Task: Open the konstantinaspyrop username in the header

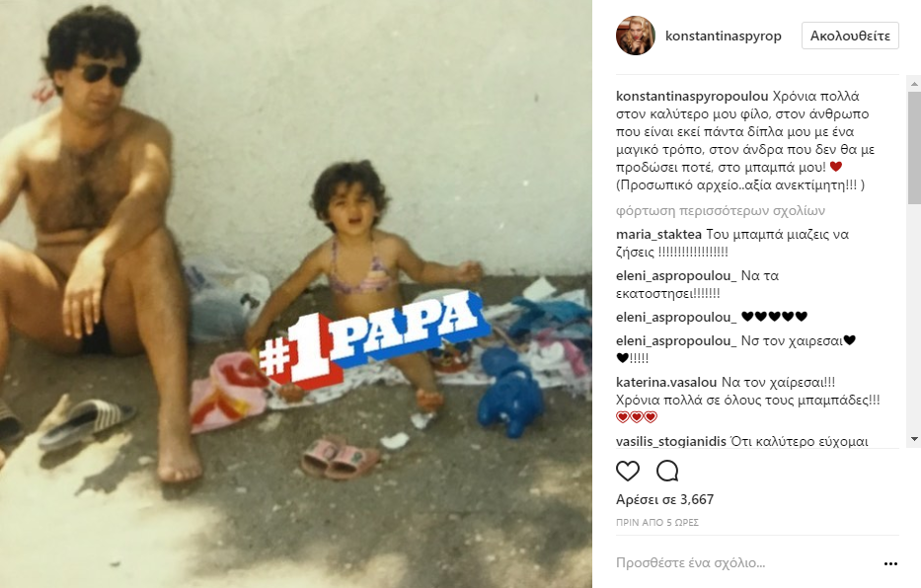Action: [x=723, y=36]
